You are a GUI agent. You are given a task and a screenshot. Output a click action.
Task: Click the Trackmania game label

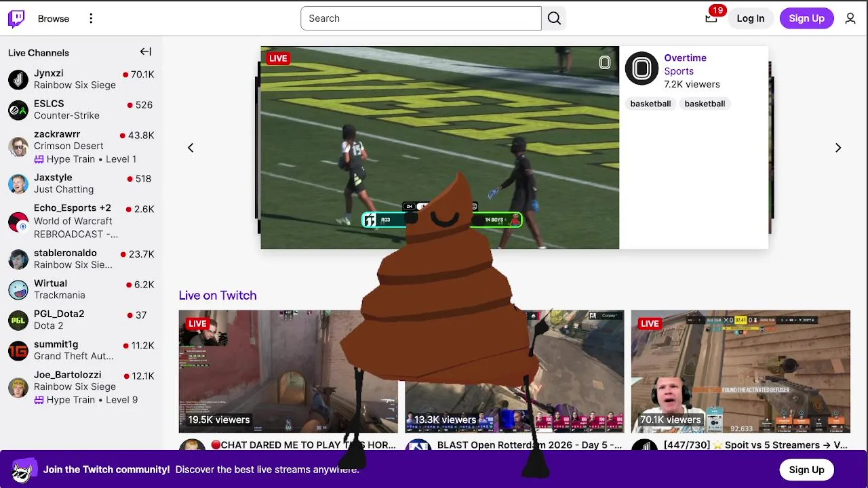pos(60,295)
